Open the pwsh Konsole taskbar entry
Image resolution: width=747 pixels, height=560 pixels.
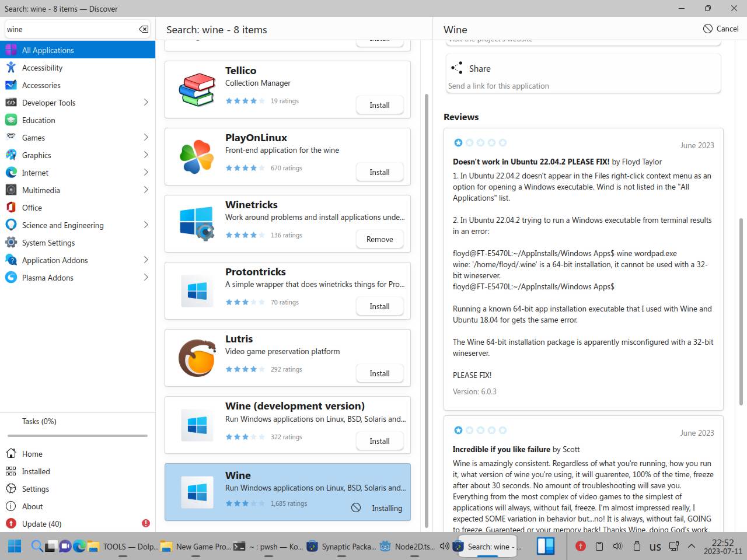[268, 547]
